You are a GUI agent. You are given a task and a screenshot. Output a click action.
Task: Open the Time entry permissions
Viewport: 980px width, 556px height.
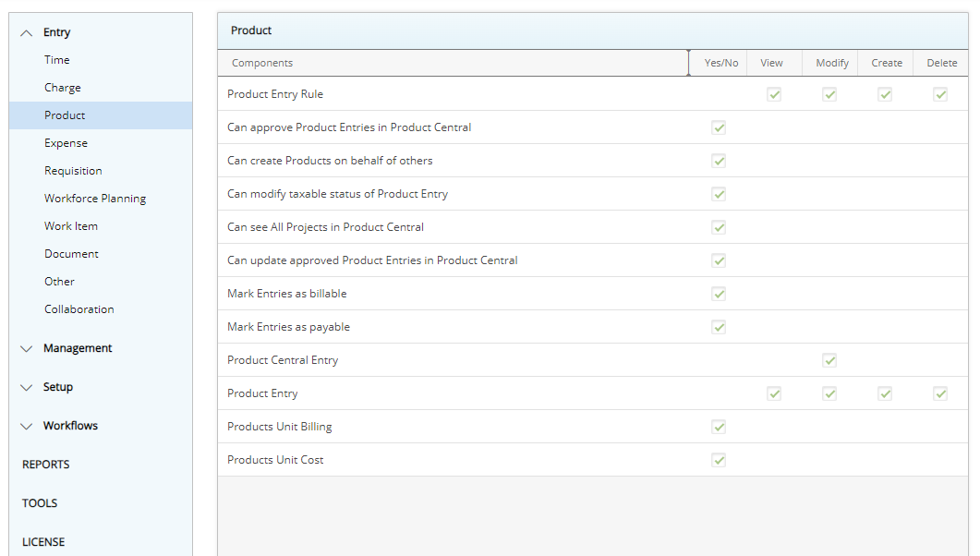tap(57, 60)
